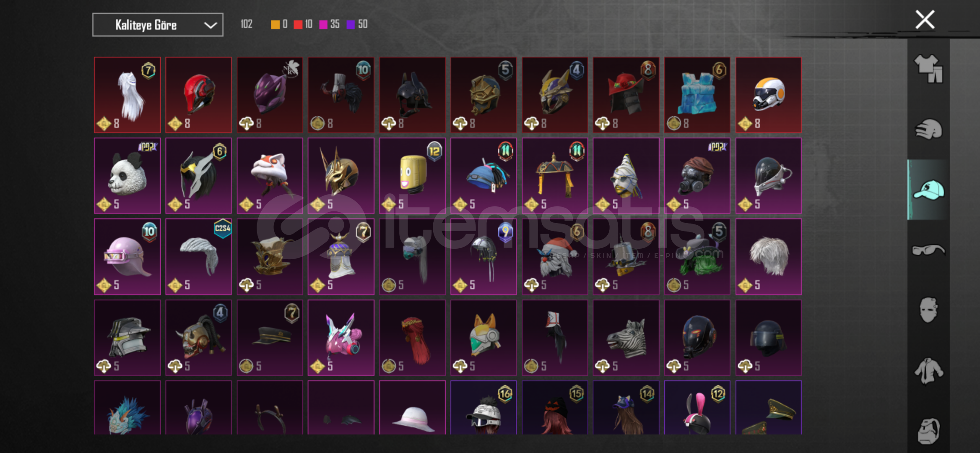
Task: Select the pink rarity filter swatch
Action: tap(323, 25)
